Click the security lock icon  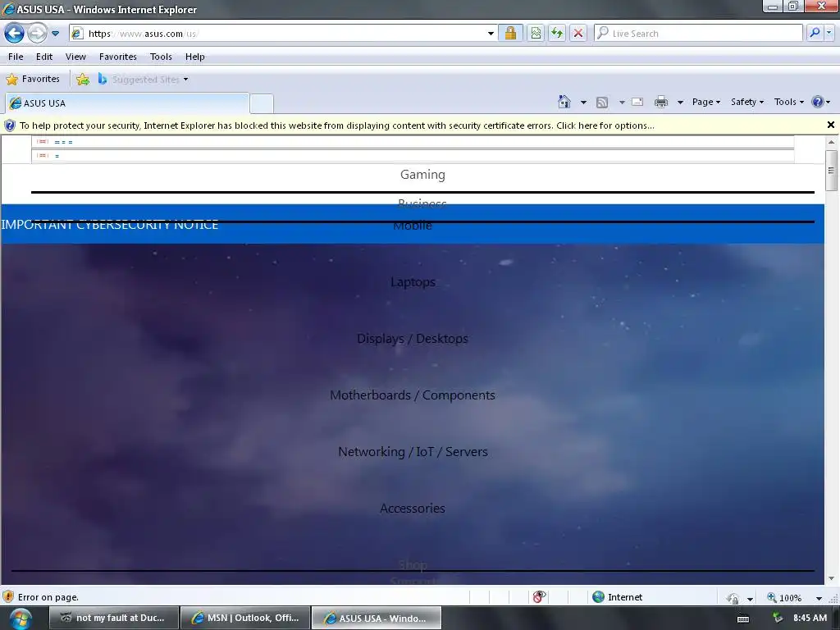point(510,33)
